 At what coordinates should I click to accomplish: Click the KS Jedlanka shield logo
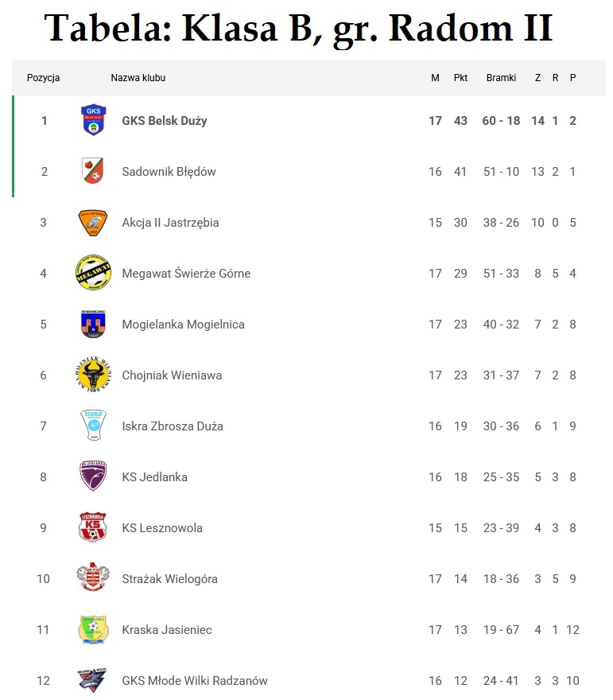93,476
